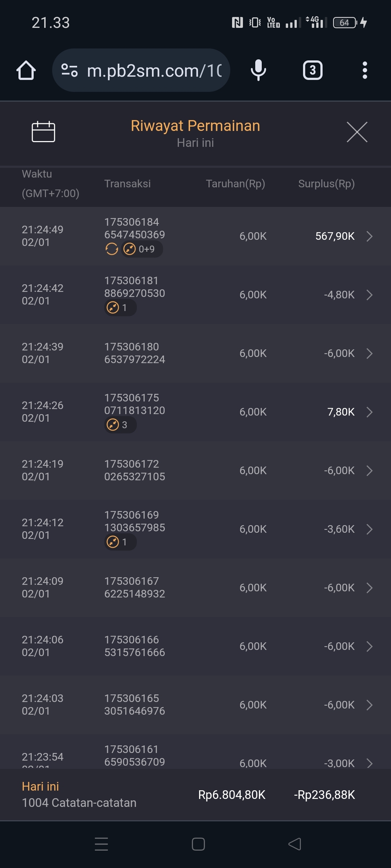Expand the -4,80K surplus entry chevron
This screenshot has width=391, height=868.
point(369,295)
